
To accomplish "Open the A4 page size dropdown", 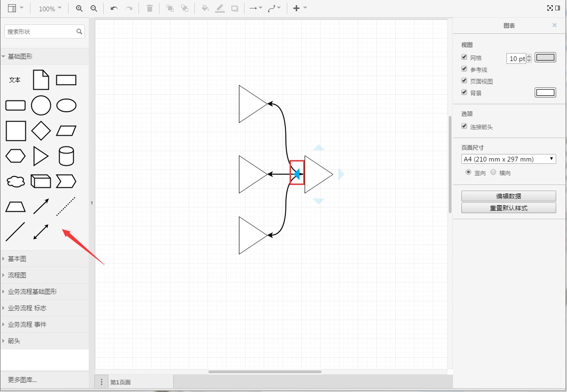I will [x=508, y=159].
